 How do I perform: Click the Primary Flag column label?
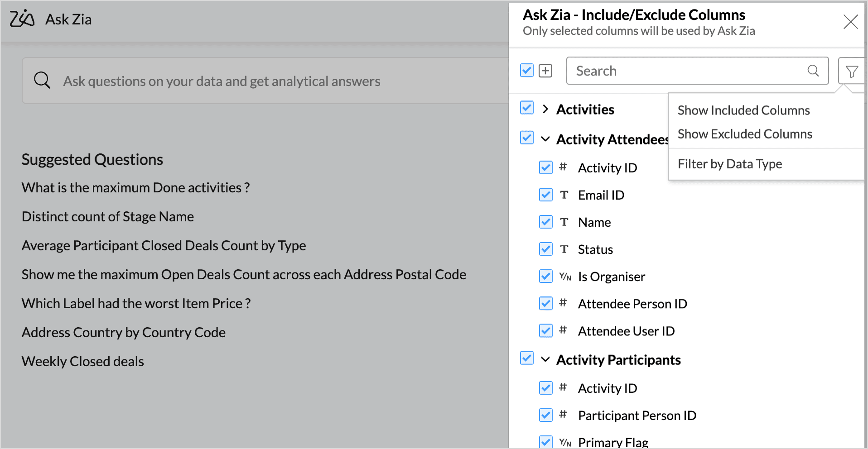[x=613, y=442]
